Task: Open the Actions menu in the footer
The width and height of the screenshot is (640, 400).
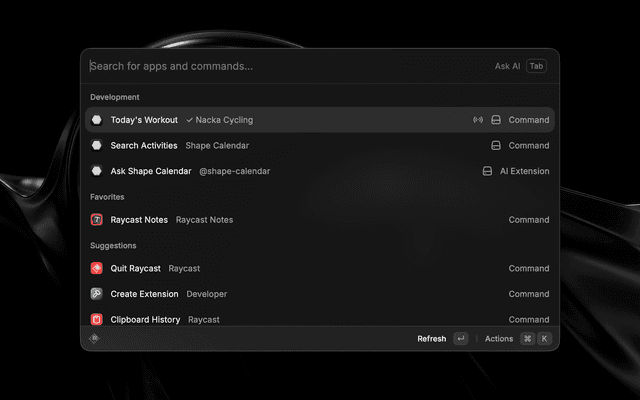Action: pos(498,339)
